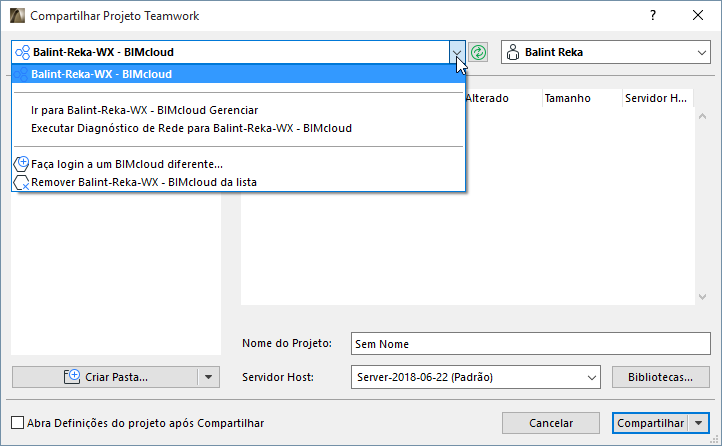722x446 pixels.
Task: Click the Cancelar button
Action: pos(551,423)
